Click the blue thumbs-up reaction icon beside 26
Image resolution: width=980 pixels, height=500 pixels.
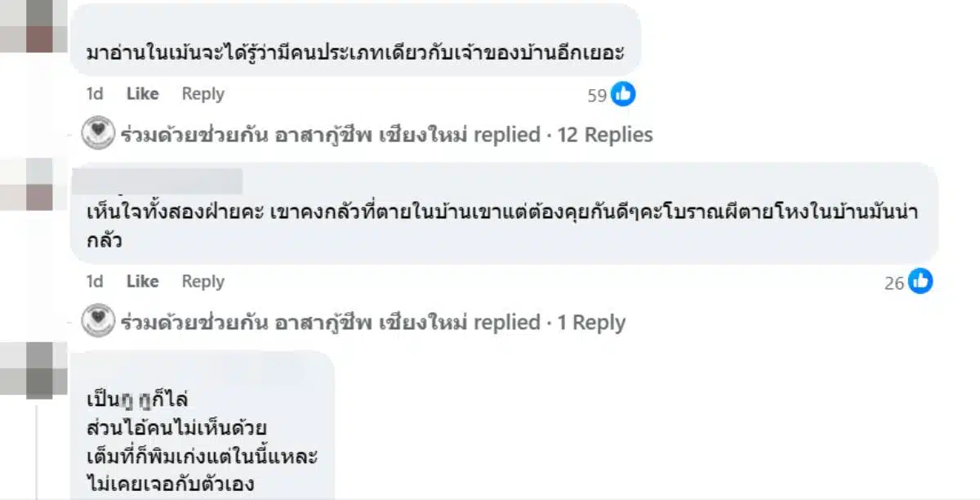920,282
